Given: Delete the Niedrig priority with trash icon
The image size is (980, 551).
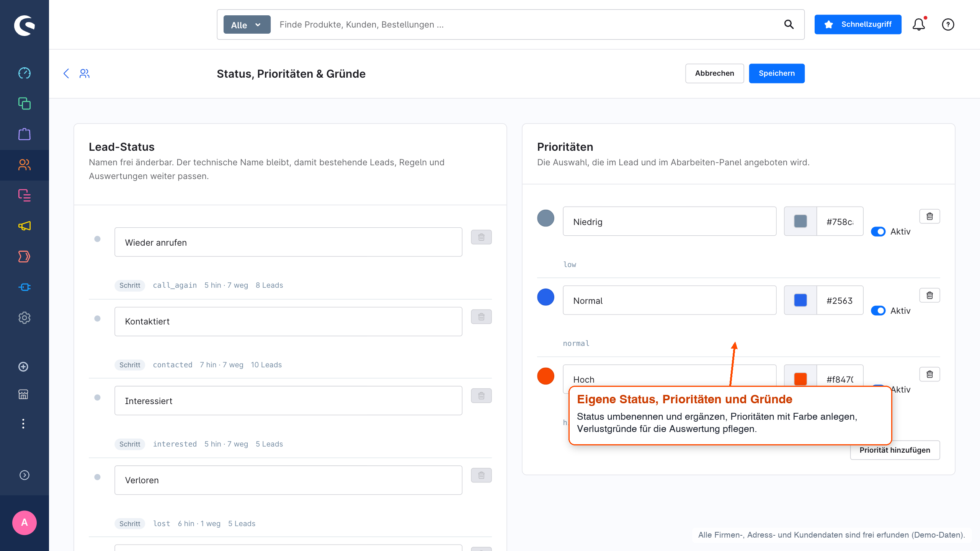Looking at the screenshot, I should (929, 217).
